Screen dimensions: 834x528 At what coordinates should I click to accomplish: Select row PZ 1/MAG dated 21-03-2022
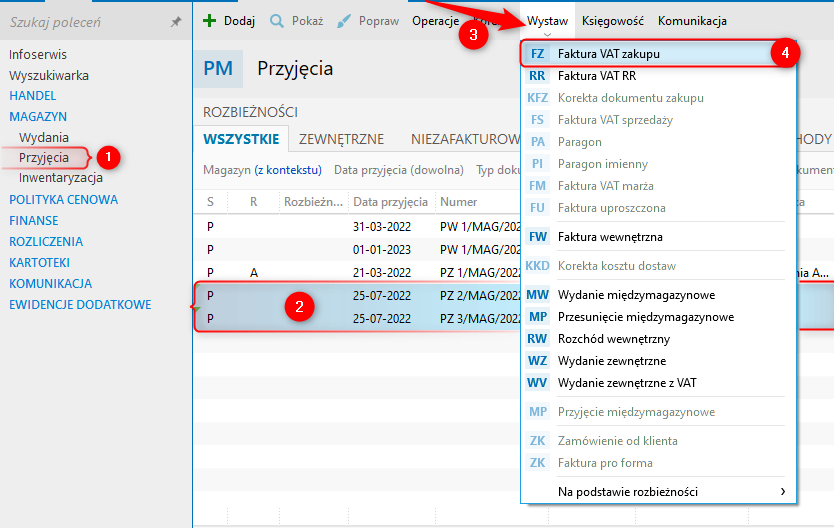(x=357, y=273)
